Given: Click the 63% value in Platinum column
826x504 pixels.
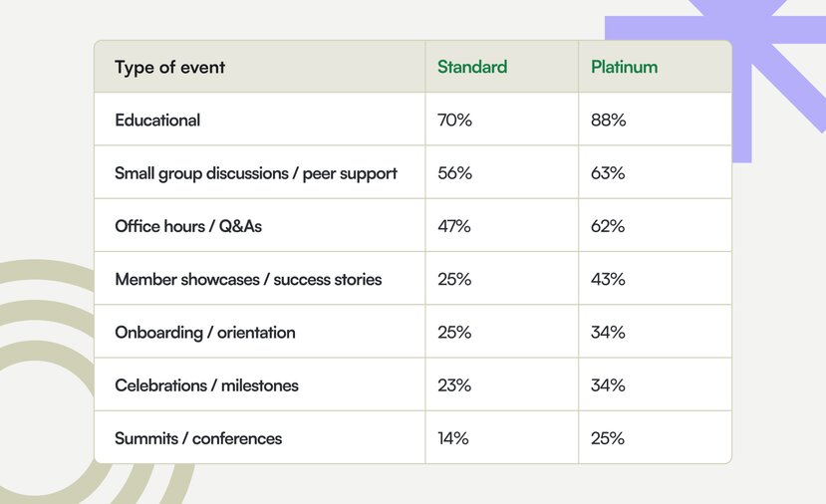Looking at the screenshot, I should click(x=608, y=173).
